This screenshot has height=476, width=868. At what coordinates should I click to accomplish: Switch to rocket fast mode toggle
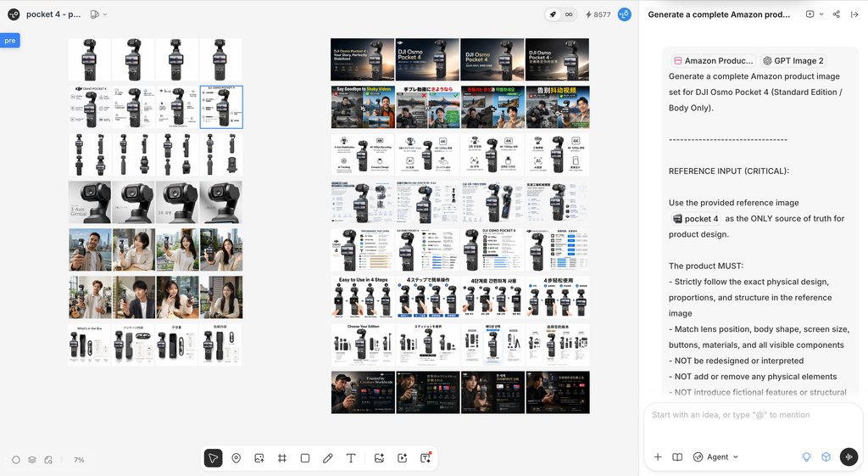coord(553,14)
